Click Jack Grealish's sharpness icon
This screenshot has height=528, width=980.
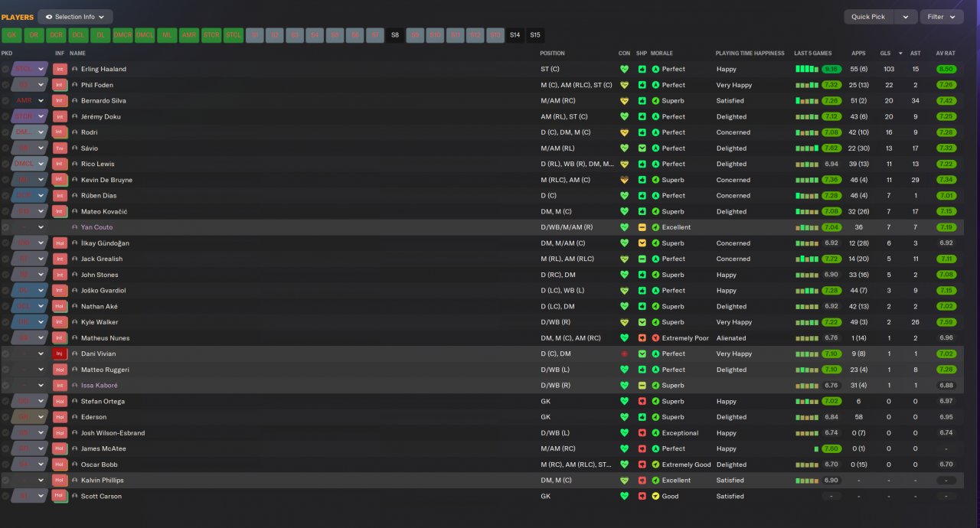click(642, 259)
